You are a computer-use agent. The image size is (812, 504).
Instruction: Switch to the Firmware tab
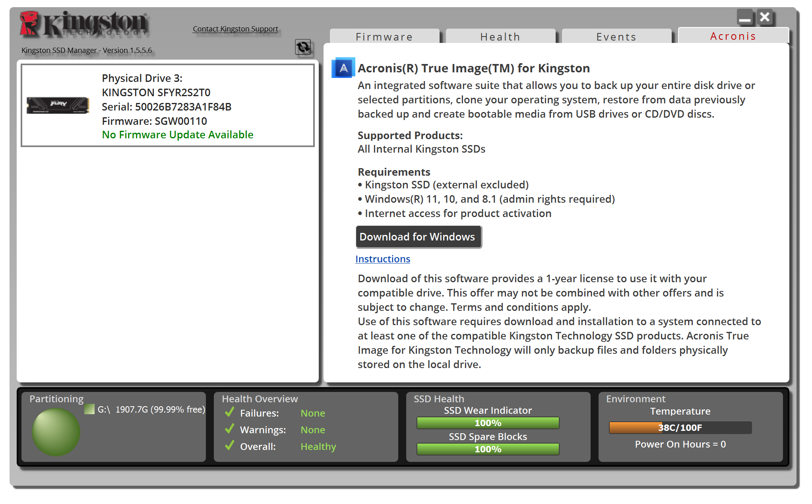pos(384,37)
